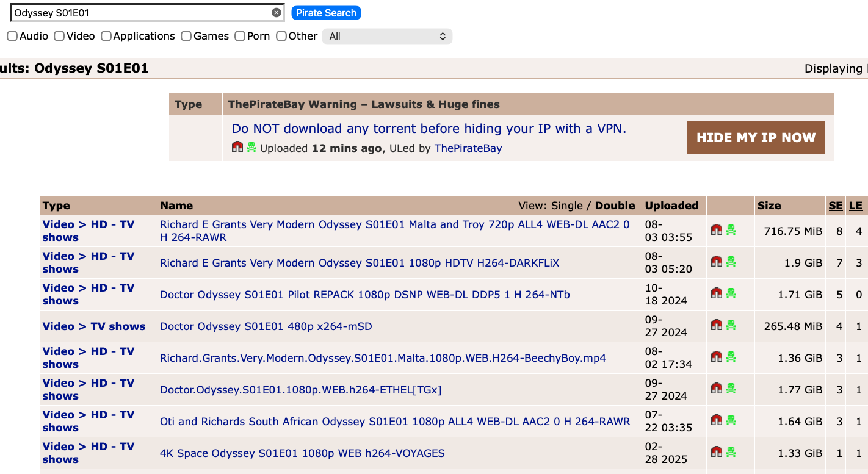
Task: Check the Games filter
Action: pyautogui.click(x=186, y=36)
